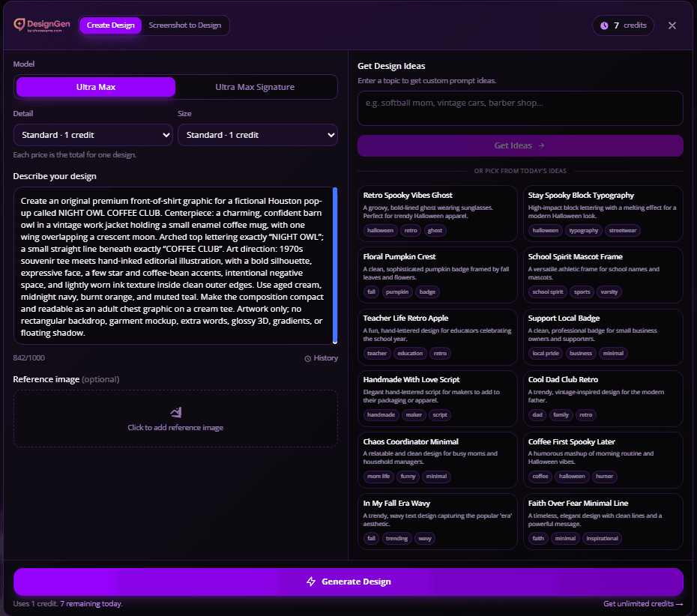697x616 pixels.
Task: Click the 'pumpkin' tag
Action: click(x=397, y=292)
